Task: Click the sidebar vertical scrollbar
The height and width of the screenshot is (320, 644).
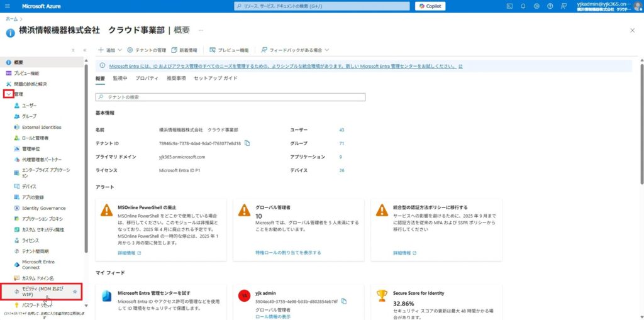Action: [x=86, y=157]
